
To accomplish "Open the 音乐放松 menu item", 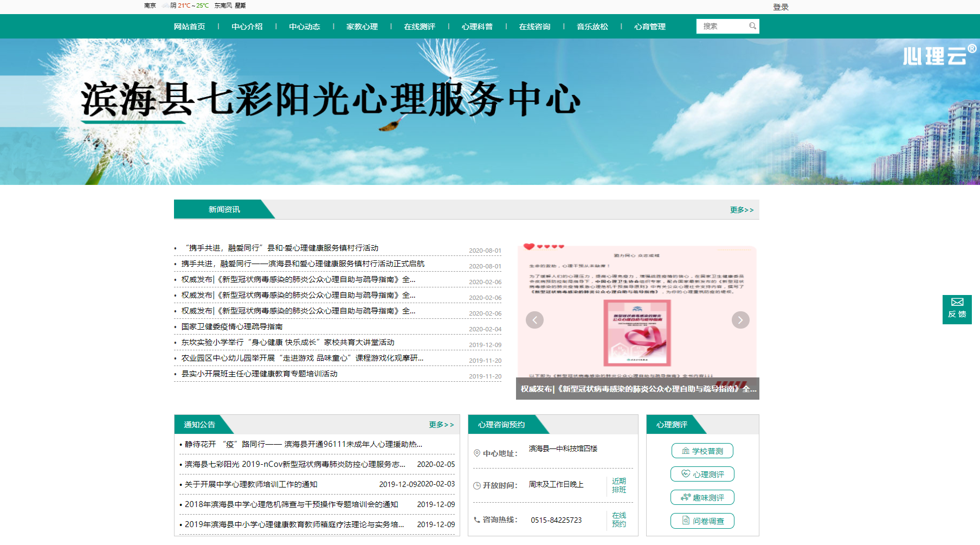I will (593, 26).
